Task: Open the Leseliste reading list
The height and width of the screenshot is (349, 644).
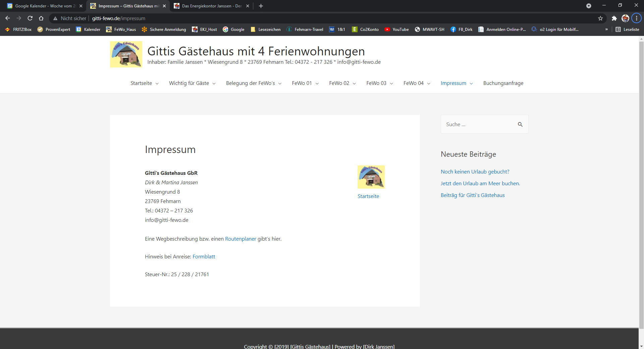Action: [x=627, y=30]
